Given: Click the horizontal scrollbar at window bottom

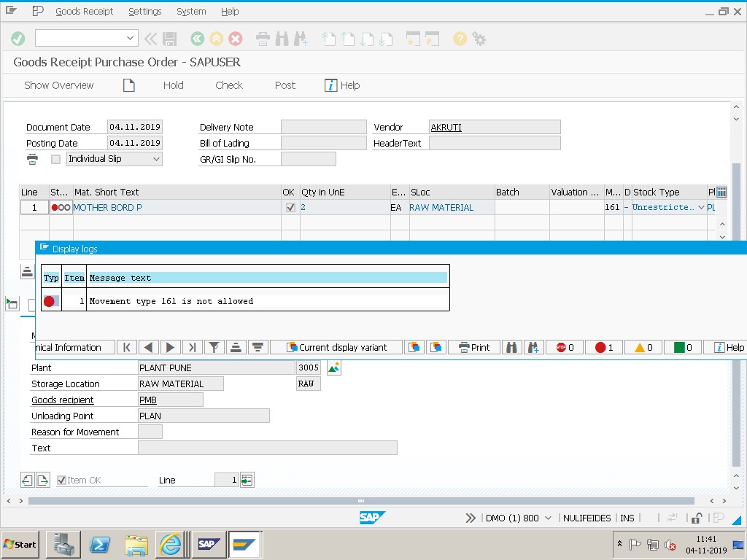Looking at the screenshot, I should coord(361,501).
